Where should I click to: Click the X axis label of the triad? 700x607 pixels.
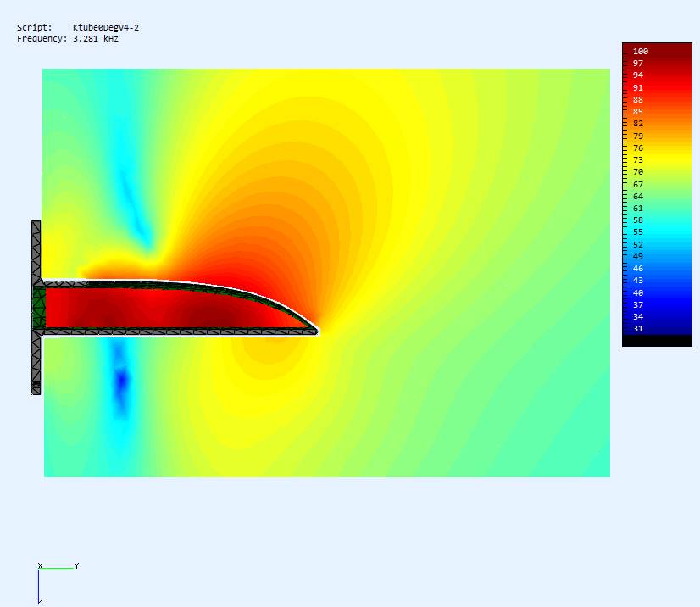click(x=40, y=566)
